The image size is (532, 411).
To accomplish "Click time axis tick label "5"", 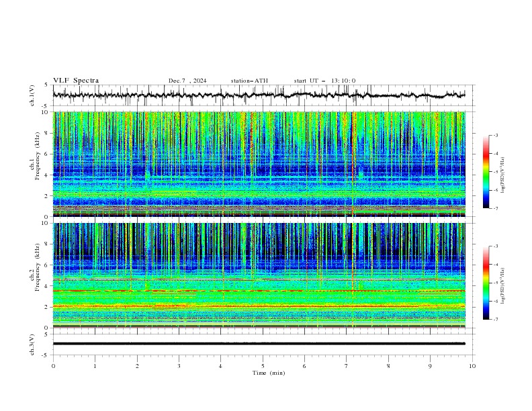I will 263,366.
